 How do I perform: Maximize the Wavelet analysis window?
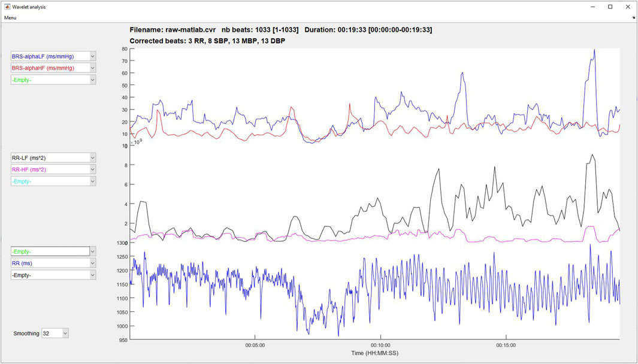(x=610, y=7)
